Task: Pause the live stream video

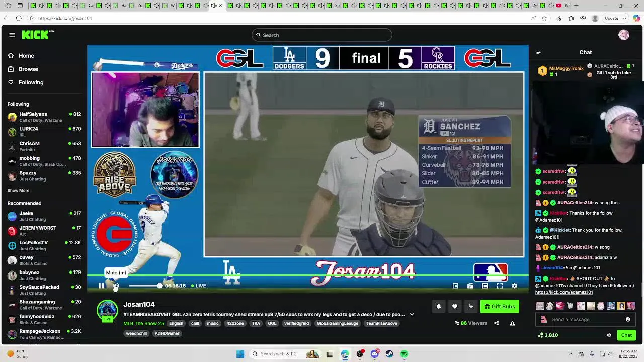Action: tap(101, 286)
